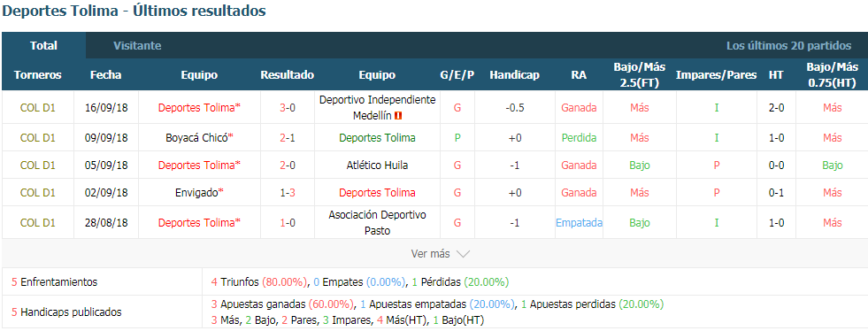Open the Deportivo Independiente Medellín team link
The image size is (868, 331).
tap(377, 108)
